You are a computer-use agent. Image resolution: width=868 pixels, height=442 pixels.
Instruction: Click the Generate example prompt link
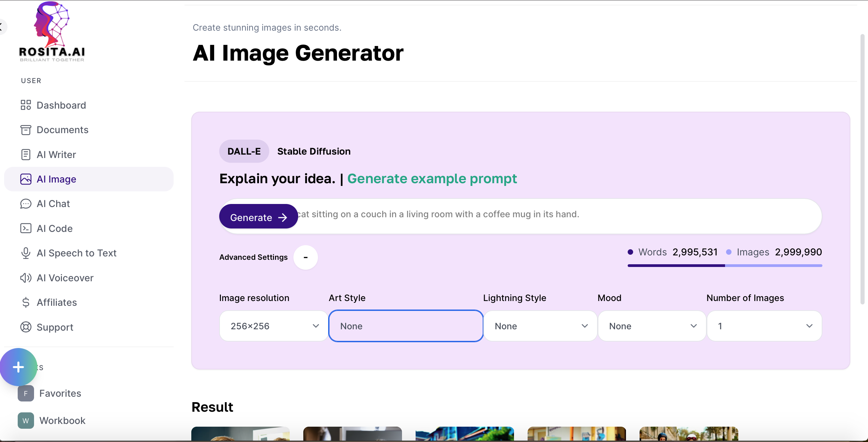[x=432, y=179]
